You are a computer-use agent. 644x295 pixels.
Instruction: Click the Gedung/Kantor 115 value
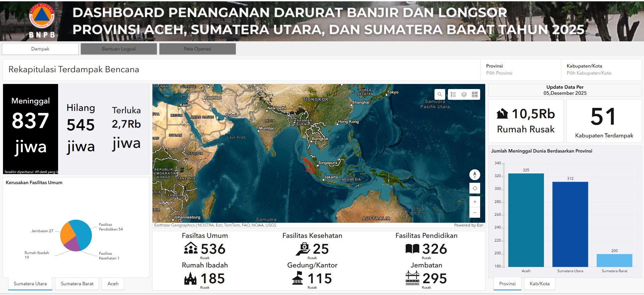[320, 279]
